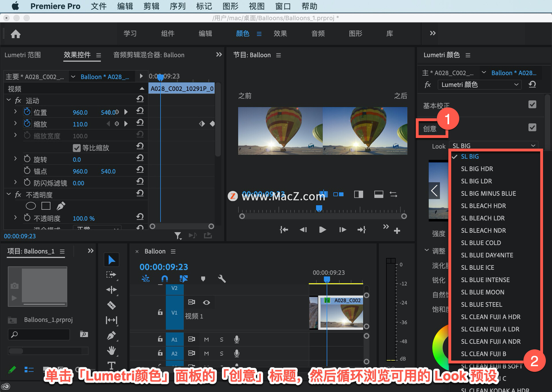Select the Slip tool
Viewport: 552px width, 392px height.
(x=112, y=320)
